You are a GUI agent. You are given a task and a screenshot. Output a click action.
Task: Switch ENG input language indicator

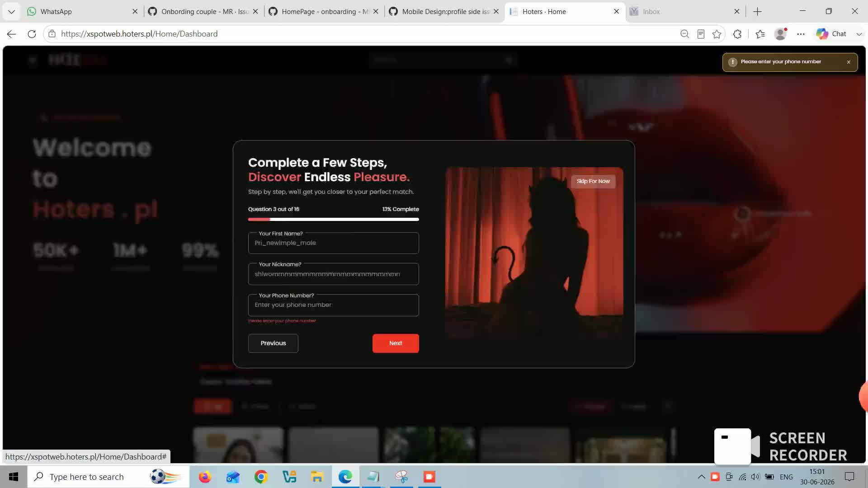click(x=786, y=477)
